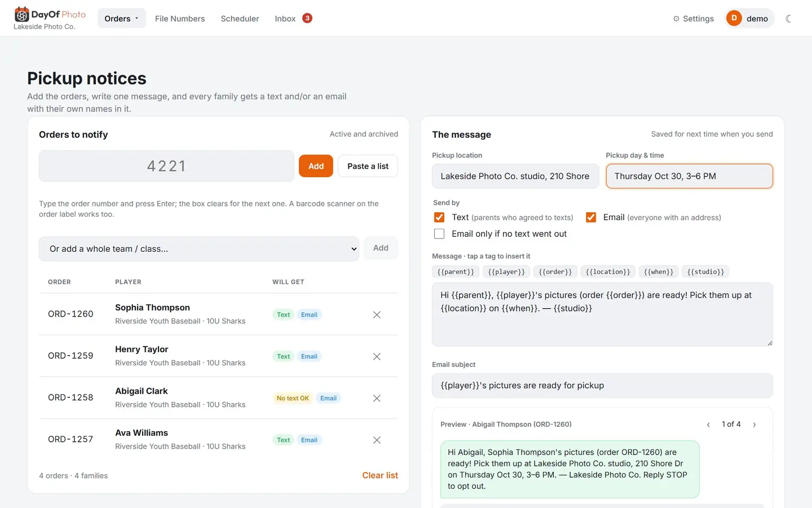
Task: Click the orange Add order button
Action: 316,166
